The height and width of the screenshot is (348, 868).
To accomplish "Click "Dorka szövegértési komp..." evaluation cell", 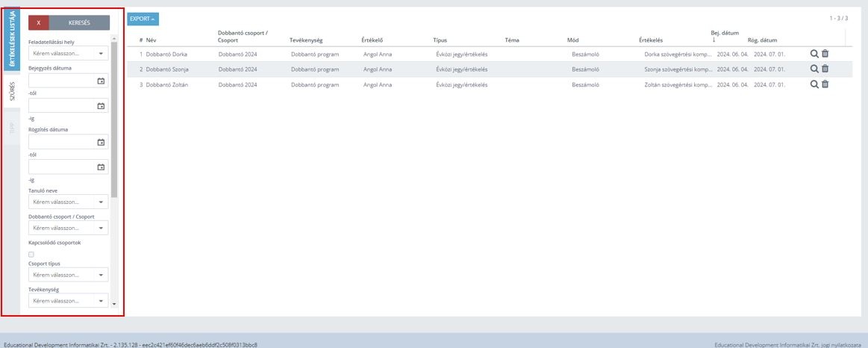I will [678, 55].
